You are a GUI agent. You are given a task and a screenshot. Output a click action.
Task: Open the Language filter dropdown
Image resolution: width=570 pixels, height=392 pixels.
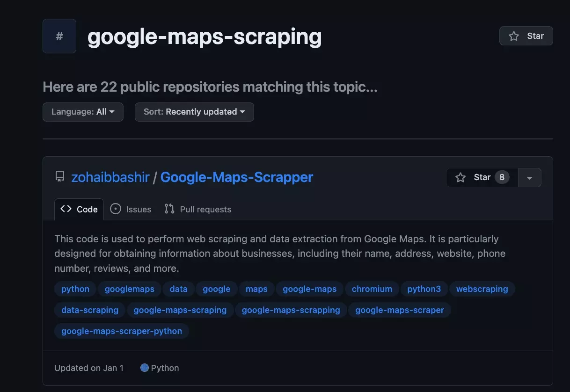tap(83, 112)
